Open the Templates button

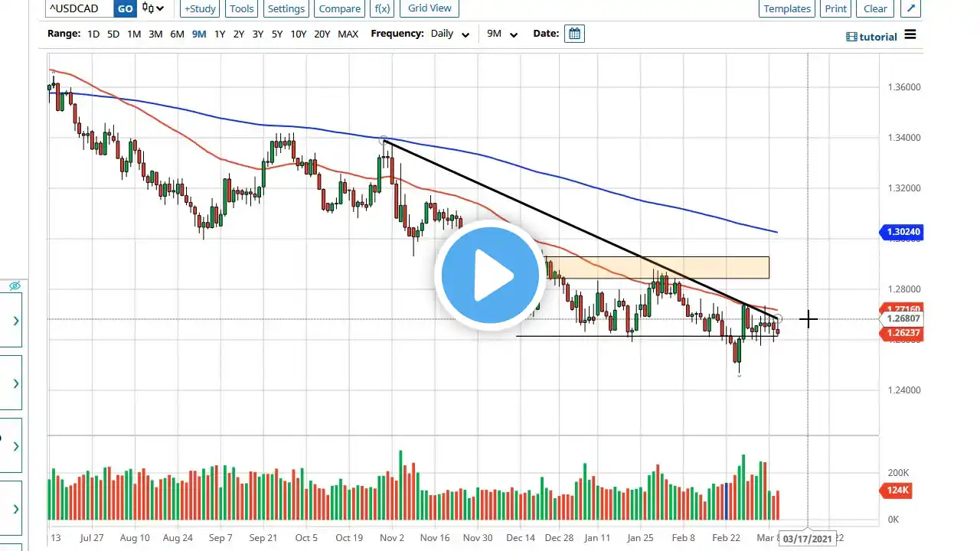(787, 8)
